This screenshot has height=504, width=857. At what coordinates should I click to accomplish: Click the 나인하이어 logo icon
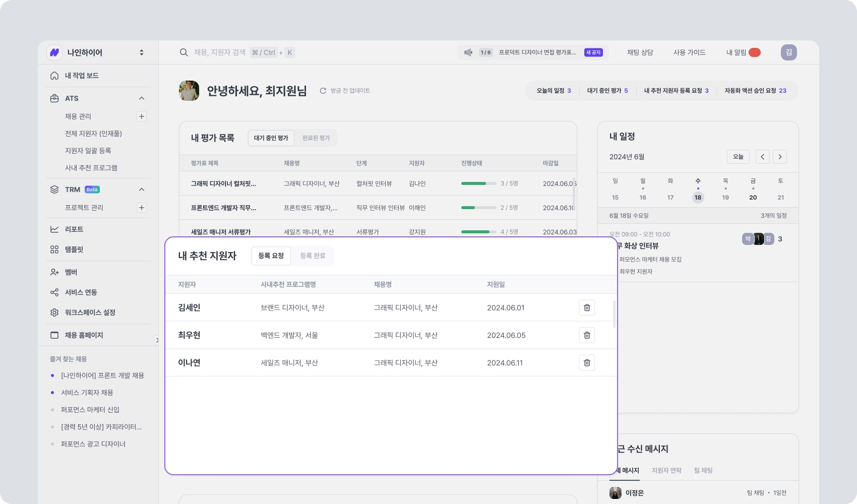(x=54, y=52)
